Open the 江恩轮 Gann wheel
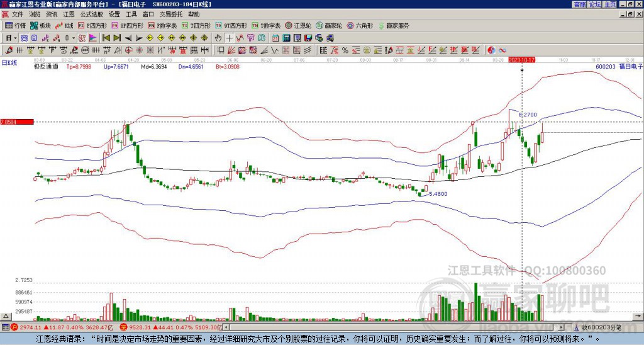Viewport: 644px width, 345px height. (x=299, y=25)
